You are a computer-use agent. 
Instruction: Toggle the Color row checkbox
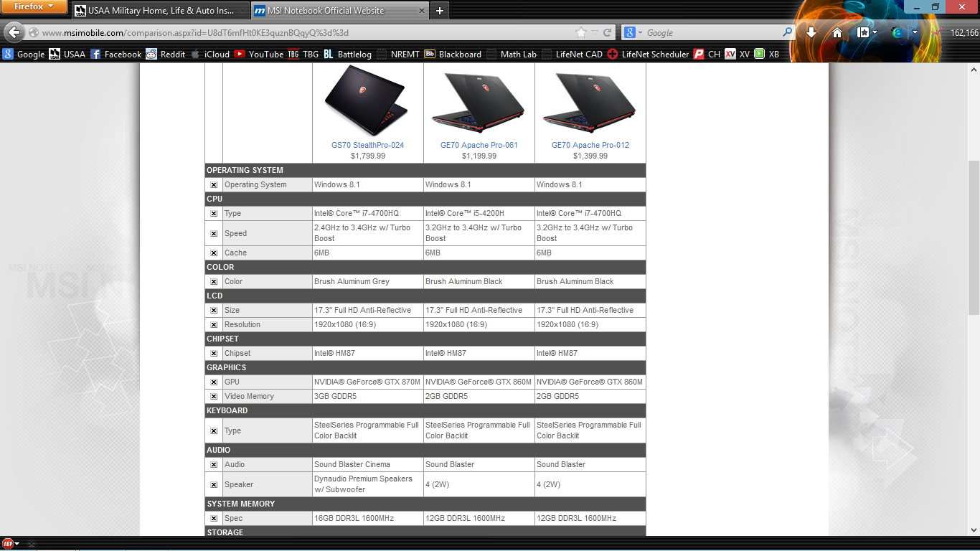[x=214, y=281]
